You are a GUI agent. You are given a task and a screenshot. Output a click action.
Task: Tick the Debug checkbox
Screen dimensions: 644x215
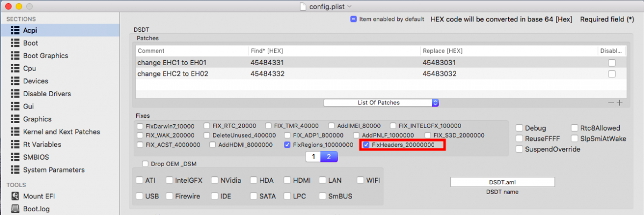519,128
